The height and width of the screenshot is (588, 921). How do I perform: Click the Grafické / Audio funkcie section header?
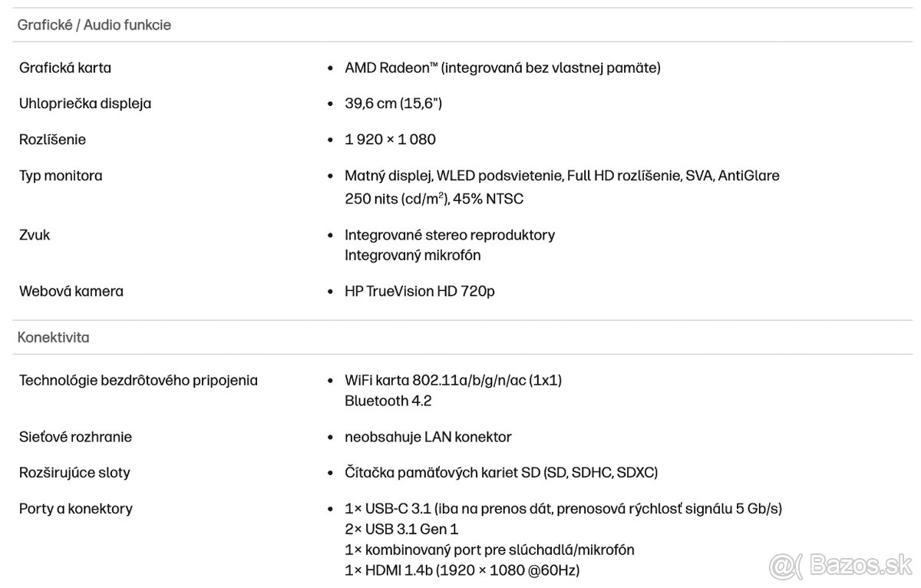pos(94,25)
